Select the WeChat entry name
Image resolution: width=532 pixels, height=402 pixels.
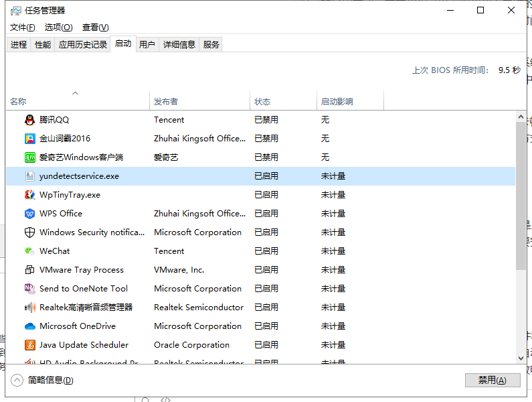pyautogui.click(x=55, y=251)
